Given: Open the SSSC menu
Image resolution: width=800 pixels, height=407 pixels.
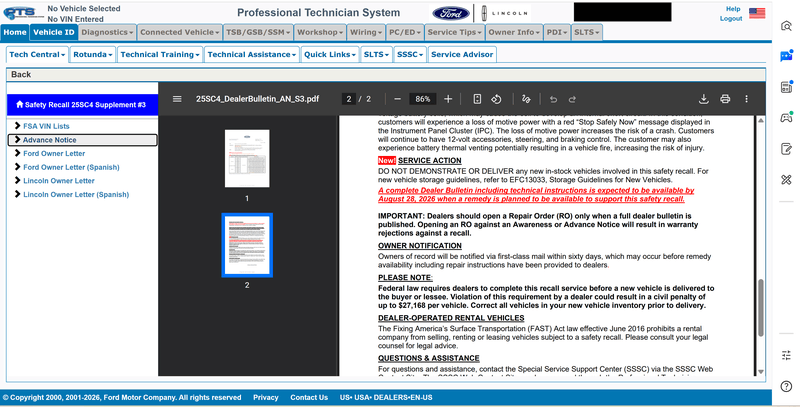Looking at the screenshot, I should pyautogui.click(x=410, y=55).
